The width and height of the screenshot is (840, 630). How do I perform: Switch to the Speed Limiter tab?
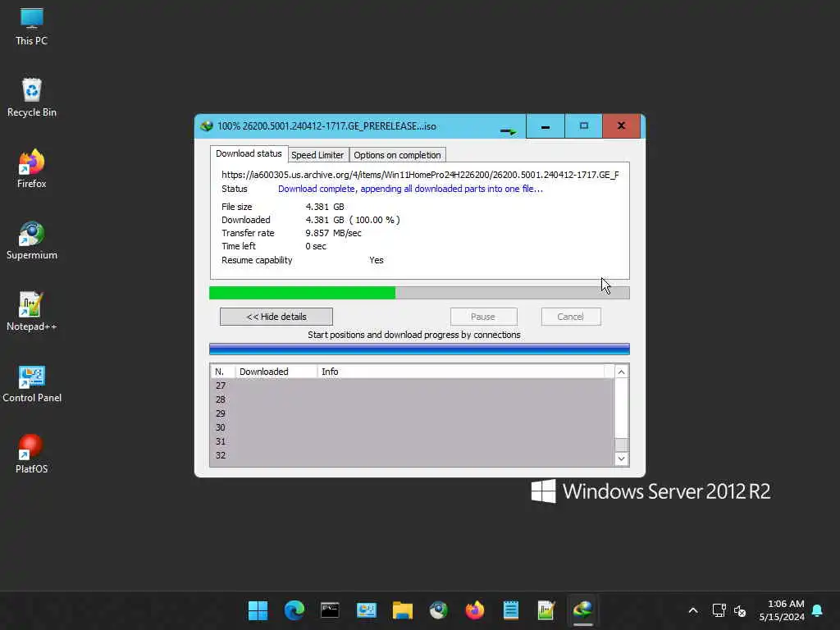click(x=317, y=155)
